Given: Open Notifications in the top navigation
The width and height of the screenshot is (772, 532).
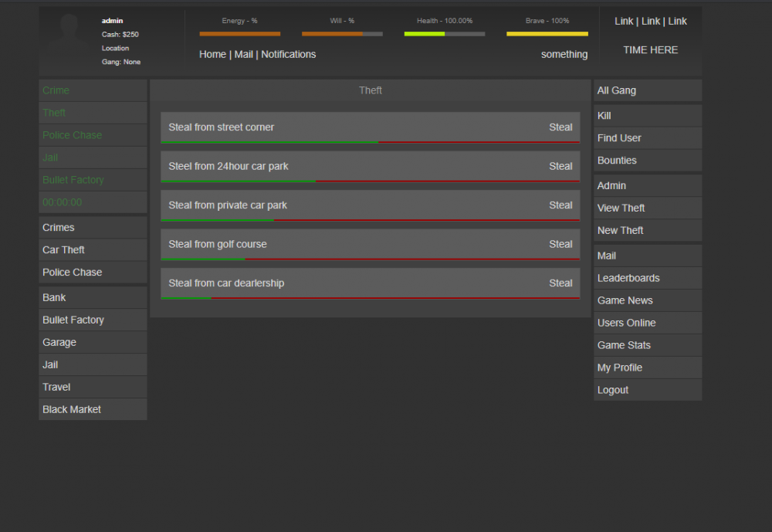Looking at the screenshot, I should 289,55.
